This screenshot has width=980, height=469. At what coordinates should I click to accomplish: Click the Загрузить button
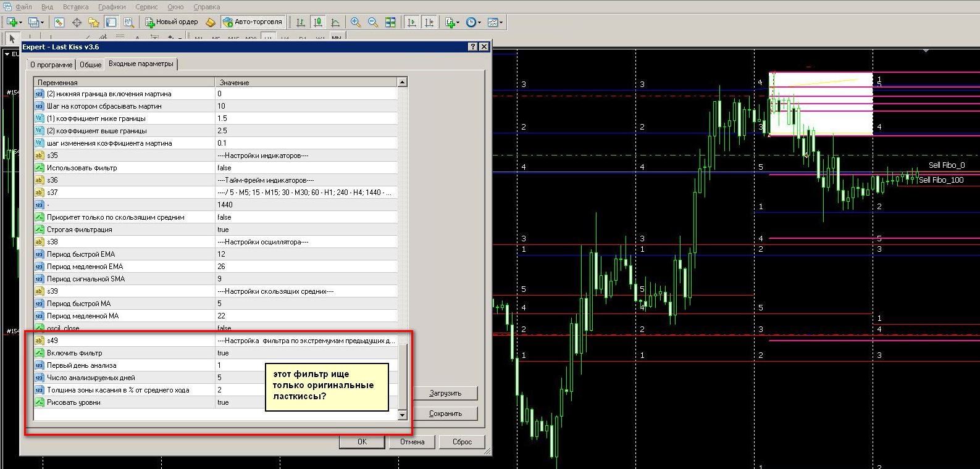coord(445,393)
